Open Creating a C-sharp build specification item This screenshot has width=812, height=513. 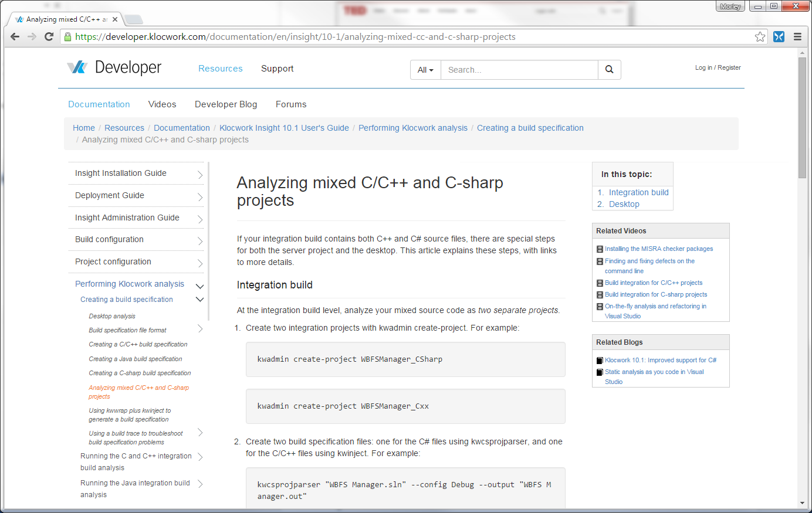click(140, 373)
